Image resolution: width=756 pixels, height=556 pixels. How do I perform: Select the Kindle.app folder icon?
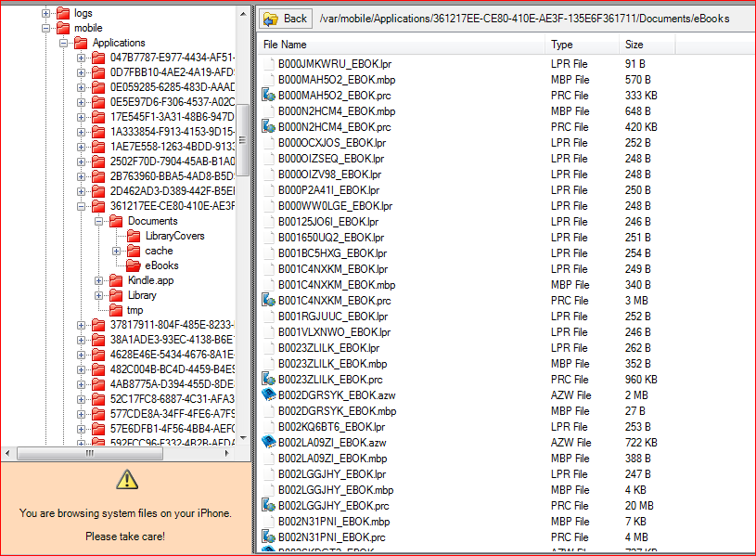(116, 280)
